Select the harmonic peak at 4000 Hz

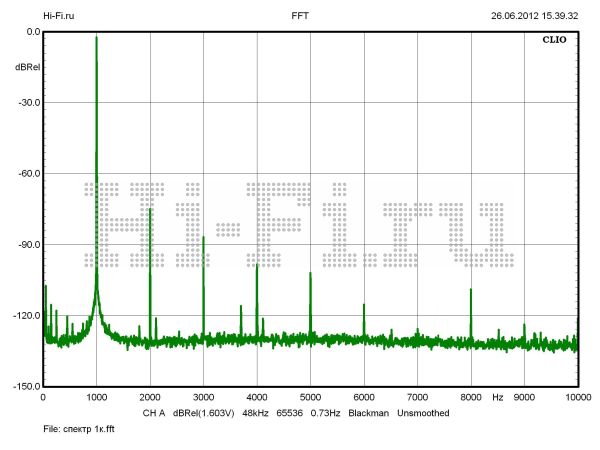pyautogui.click(x=257, y=266)
